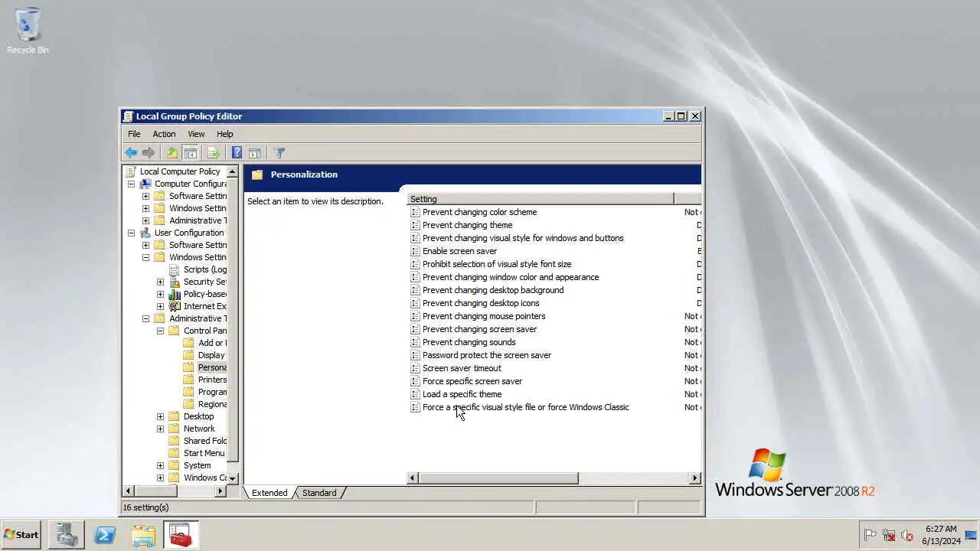The width and height of the screenshot is (980, 551).
Task: Open the Recycle Bin desktop icon
Action: pos(28,31)
